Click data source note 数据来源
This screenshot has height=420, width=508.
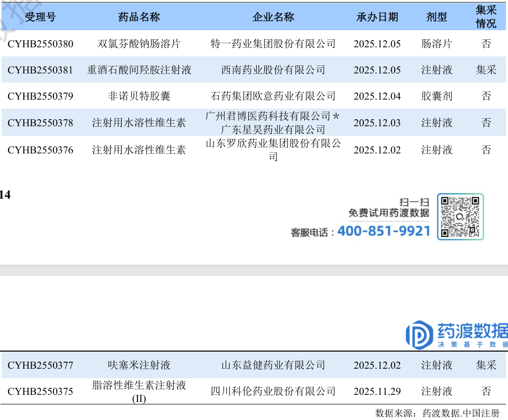[437, 413]
